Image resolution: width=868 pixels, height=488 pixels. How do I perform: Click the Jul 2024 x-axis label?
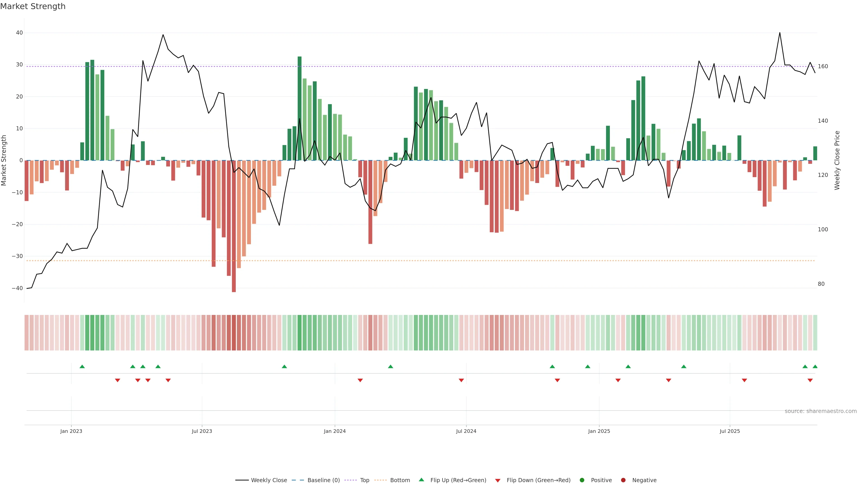click(x=466, y=431)
